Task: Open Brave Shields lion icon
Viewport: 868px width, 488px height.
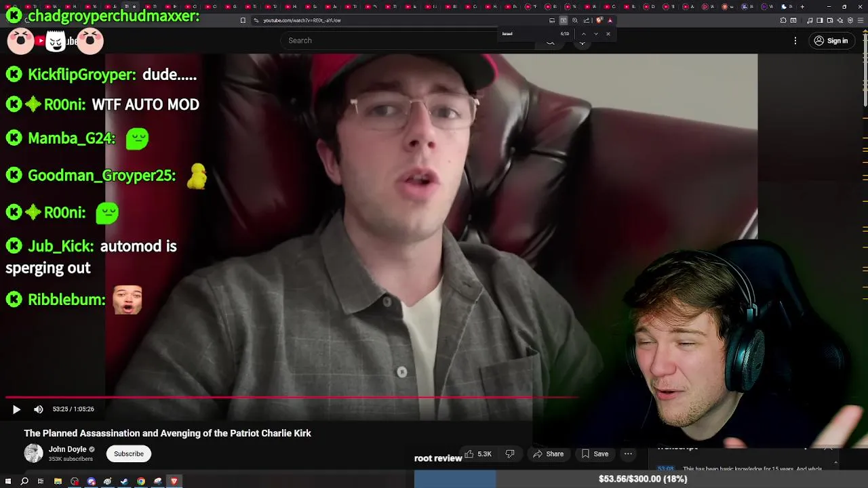Action: click(599, 20)
